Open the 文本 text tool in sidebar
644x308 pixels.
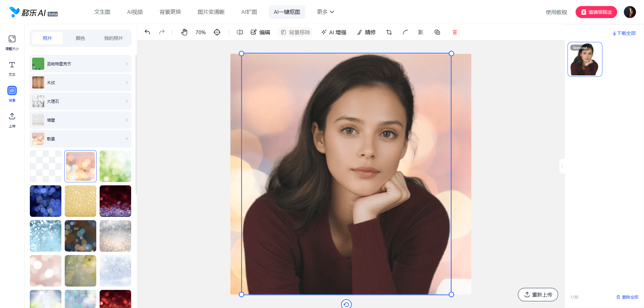pyautogui.click(x=12, y=68)
